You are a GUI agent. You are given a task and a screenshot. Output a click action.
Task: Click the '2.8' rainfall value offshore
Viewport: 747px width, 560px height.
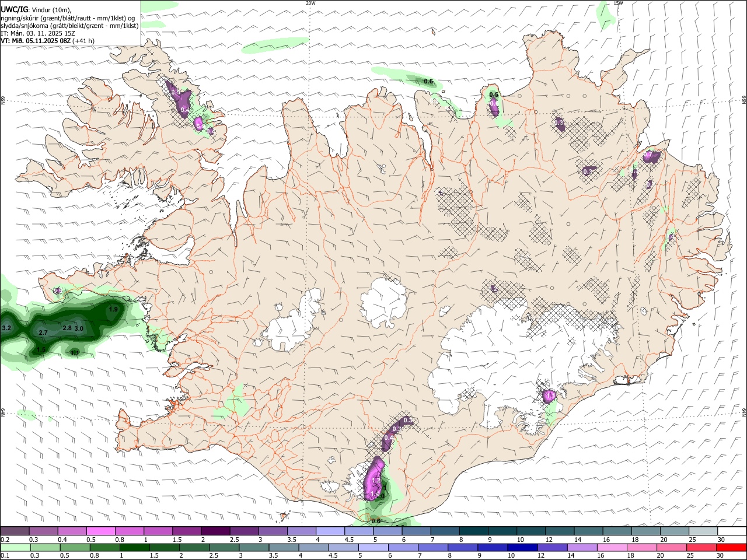(67, 328)
